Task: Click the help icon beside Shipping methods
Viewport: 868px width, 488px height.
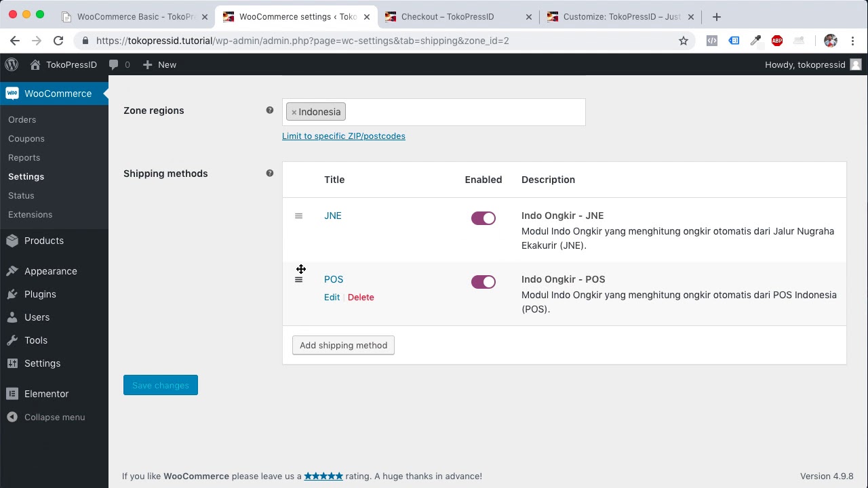Action: [x=269, y=173]
